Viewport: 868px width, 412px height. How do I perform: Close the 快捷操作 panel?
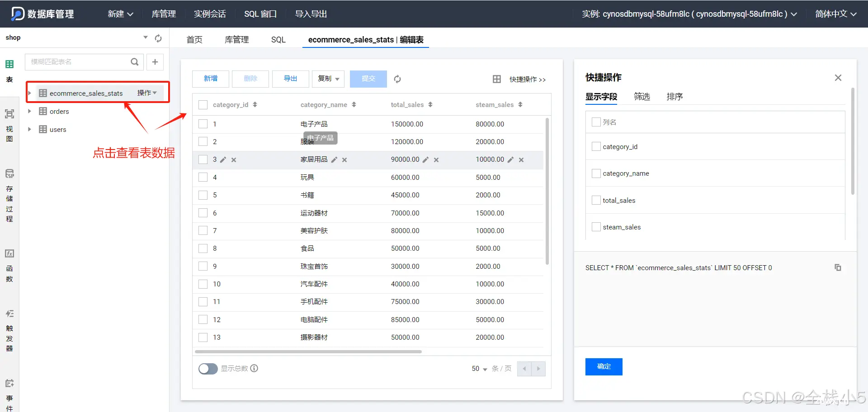tap(838, 78)
